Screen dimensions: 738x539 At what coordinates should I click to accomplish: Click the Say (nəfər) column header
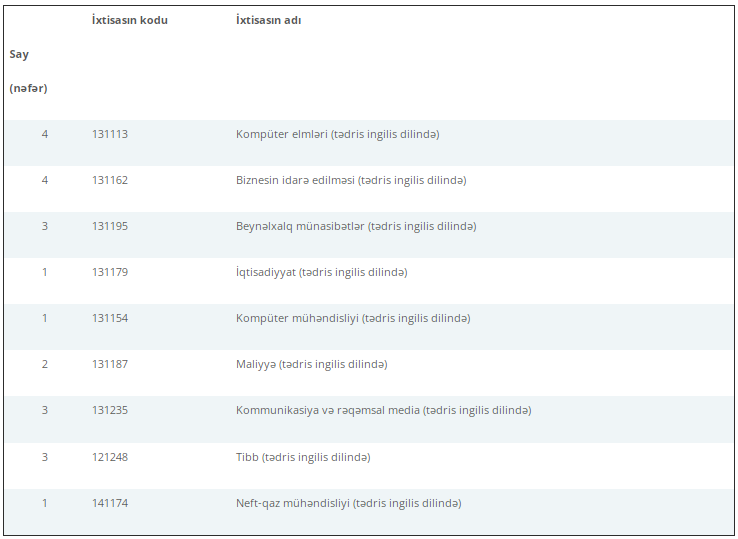tap(28, 71)
